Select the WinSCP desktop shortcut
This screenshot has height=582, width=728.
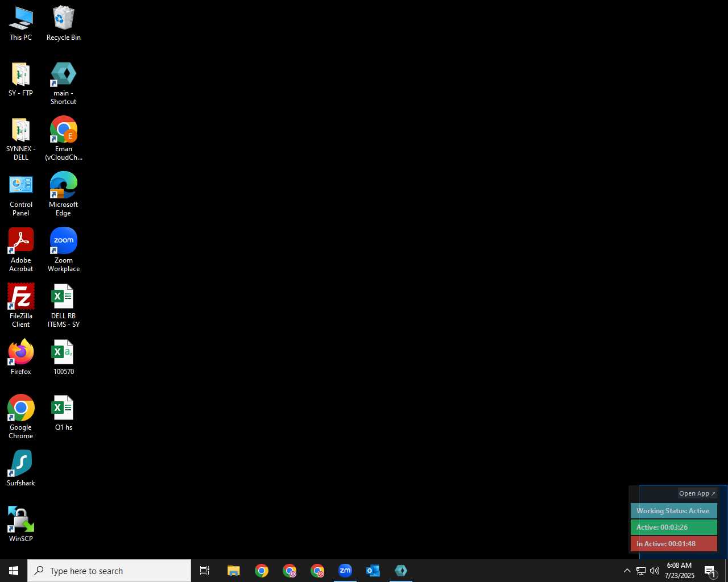(21, 525)
